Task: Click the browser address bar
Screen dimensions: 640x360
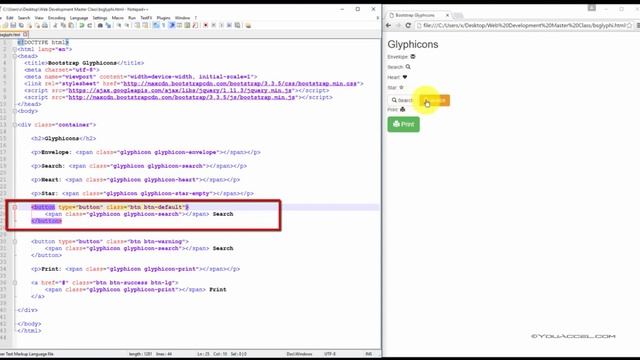Action: tap(524, 25)
